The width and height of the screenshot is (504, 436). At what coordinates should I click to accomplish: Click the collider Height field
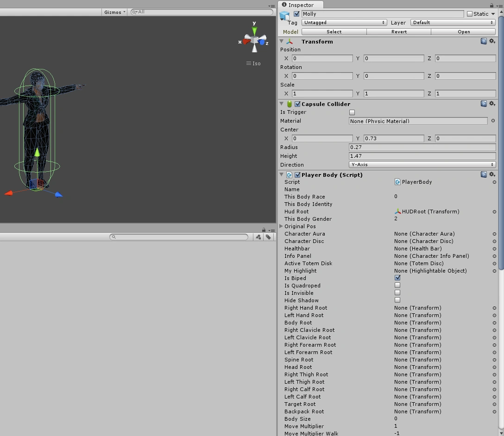pyautogui.click(x=422, y=156)
